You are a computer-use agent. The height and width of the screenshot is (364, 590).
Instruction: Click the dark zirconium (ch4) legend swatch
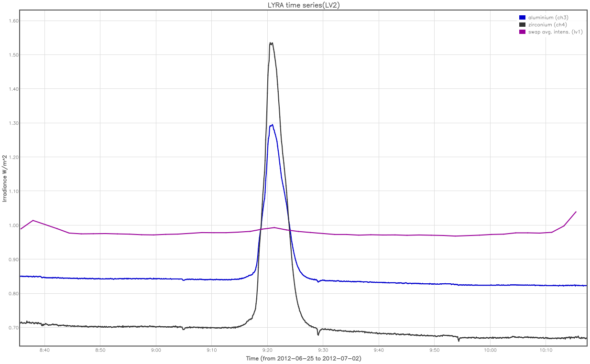pos(522,24)
